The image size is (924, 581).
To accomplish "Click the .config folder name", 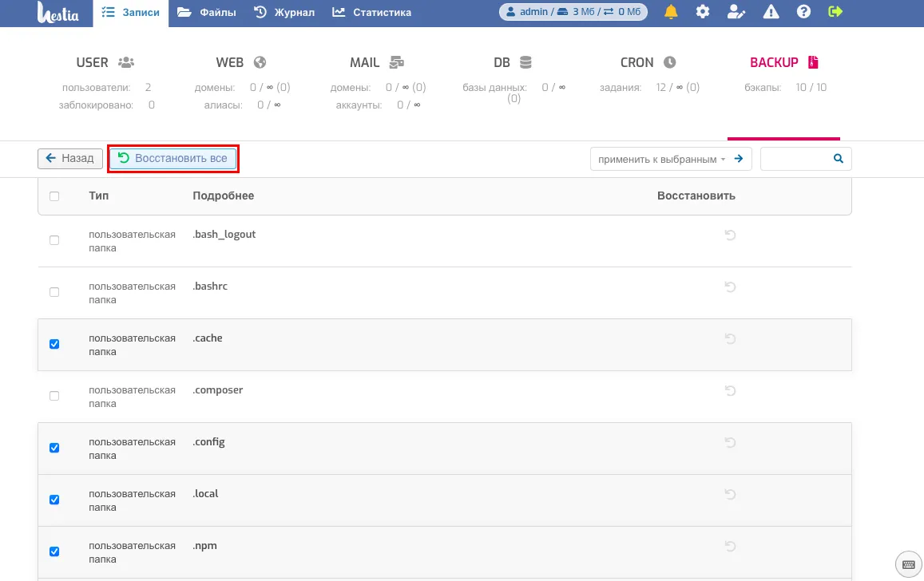I will point(208,442).
